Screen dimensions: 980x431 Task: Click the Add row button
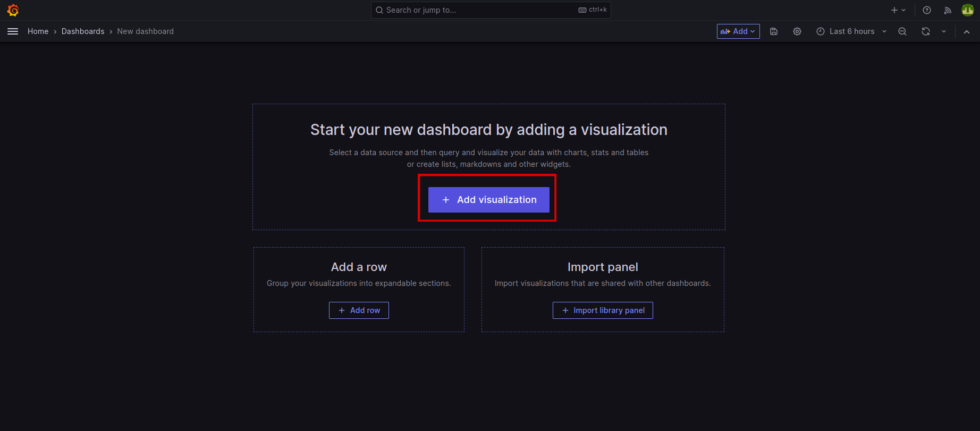coord(359,310)
